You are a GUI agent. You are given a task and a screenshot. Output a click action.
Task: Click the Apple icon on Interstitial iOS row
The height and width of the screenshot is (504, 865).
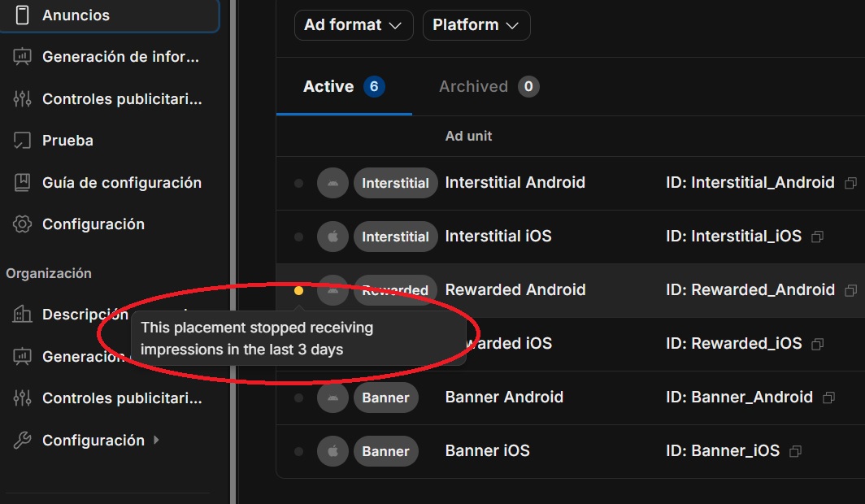click(333, 236)
